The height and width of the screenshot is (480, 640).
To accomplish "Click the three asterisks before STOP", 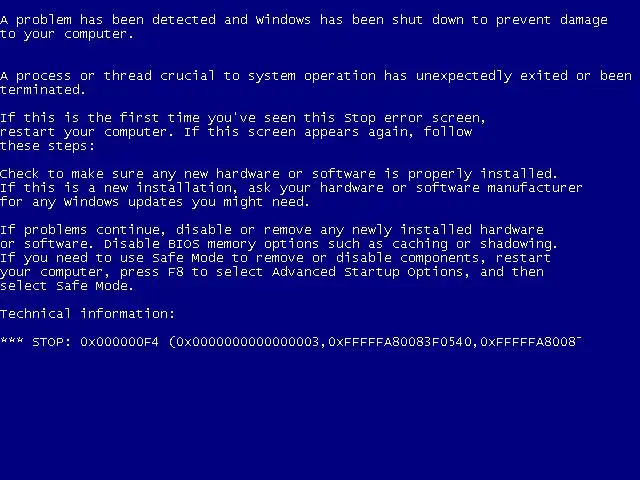I will [x=12, y=340].
